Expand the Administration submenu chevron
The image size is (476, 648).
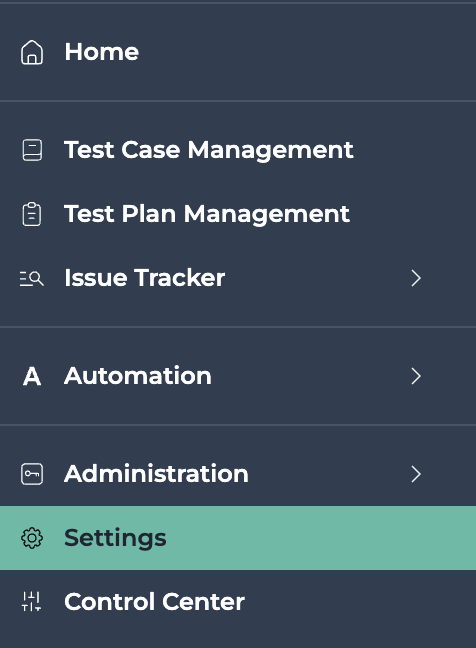point(416,474)
